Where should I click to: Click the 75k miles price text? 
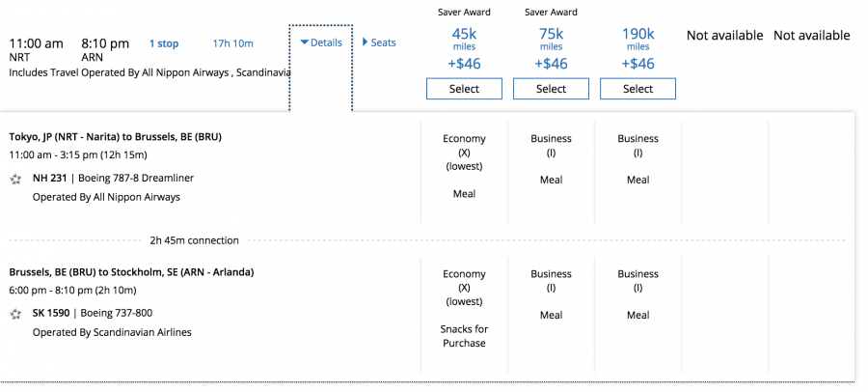tap(551, 35)
